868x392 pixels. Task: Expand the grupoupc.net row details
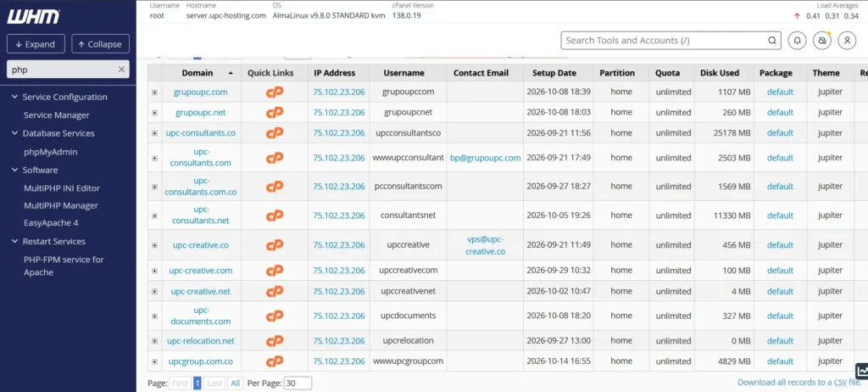154,113
